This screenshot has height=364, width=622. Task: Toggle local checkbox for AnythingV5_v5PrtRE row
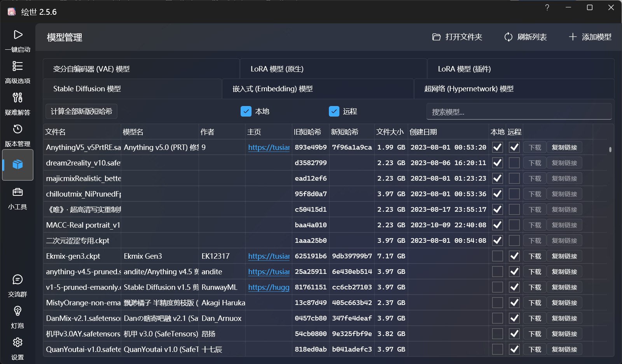tap(497, 147)
